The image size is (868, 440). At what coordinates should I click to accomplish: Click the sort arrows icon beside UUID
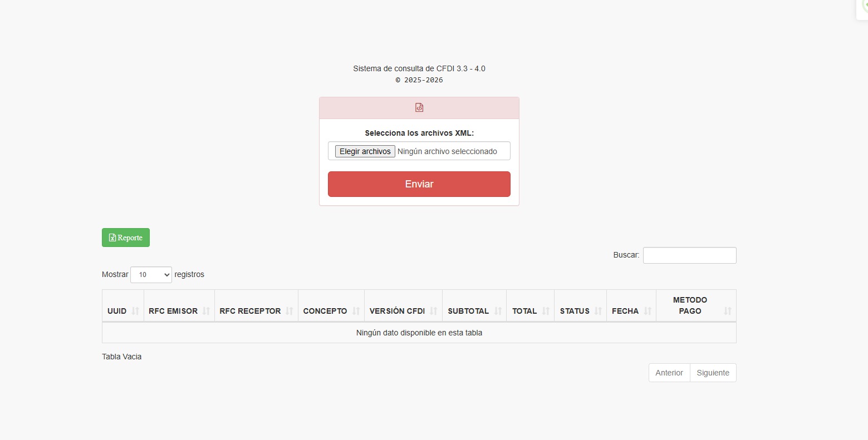click(x=135, y=311)
